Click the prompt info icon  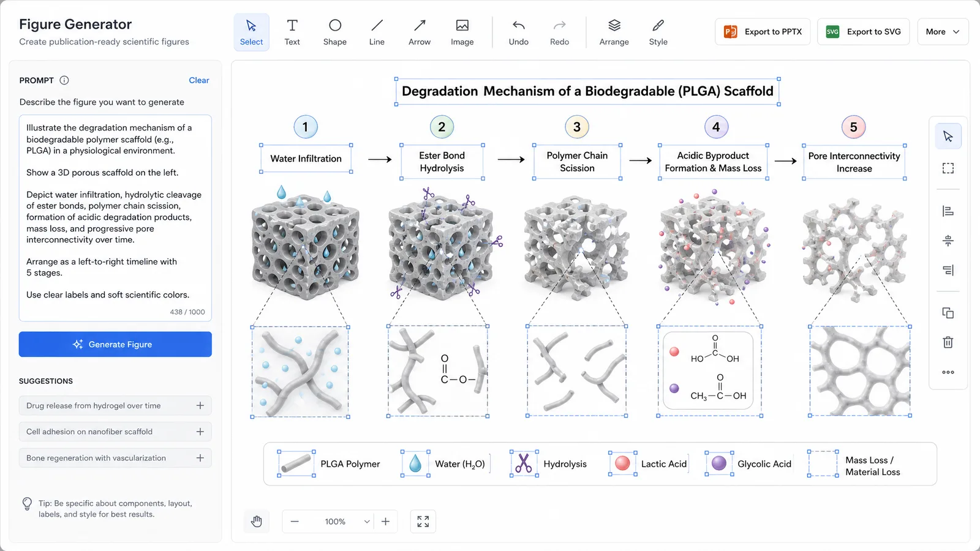(64, 80)
